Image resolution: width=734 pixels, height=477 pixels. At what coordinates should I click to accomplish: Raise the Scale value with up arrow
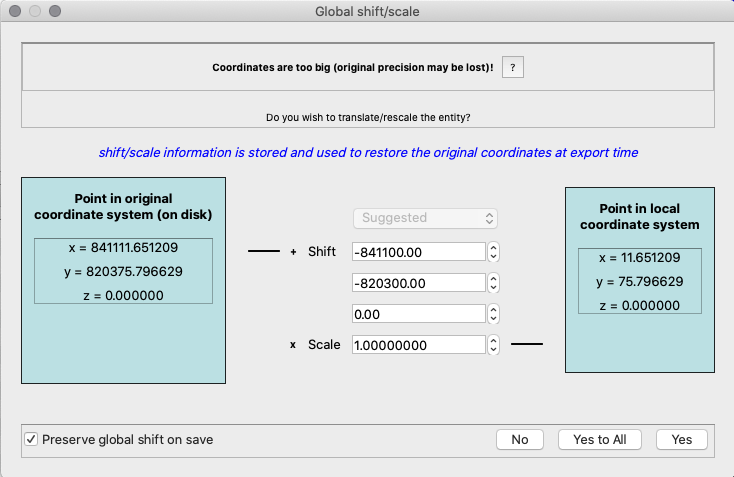pyautogui.click(x=493, y=340)
